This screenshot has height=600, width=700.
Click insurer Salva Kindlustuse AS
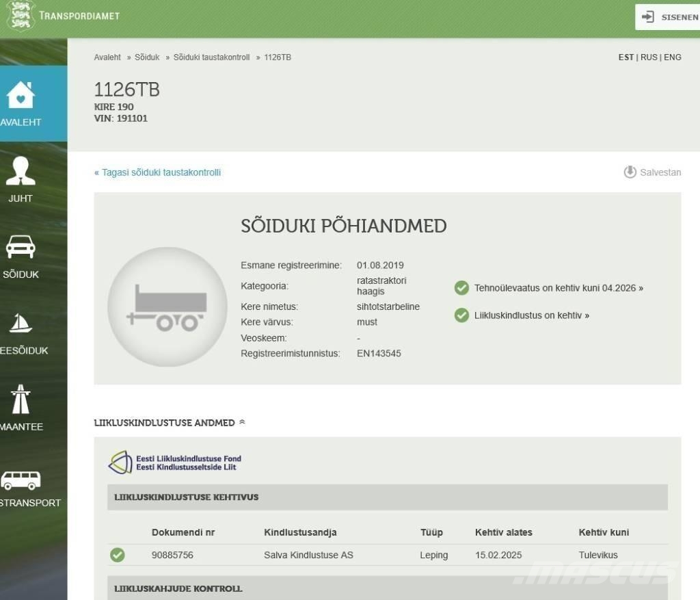click(x=308, y=555)
